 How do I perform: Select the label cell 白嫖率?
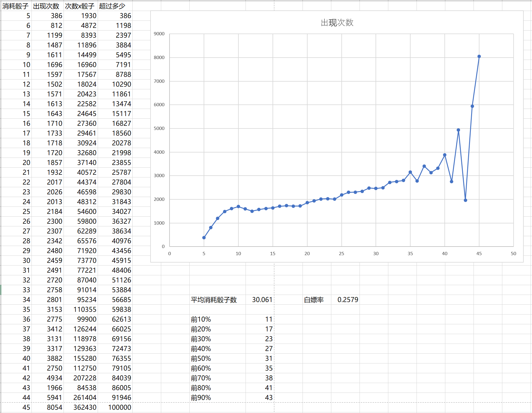click(x=317, y=300)
